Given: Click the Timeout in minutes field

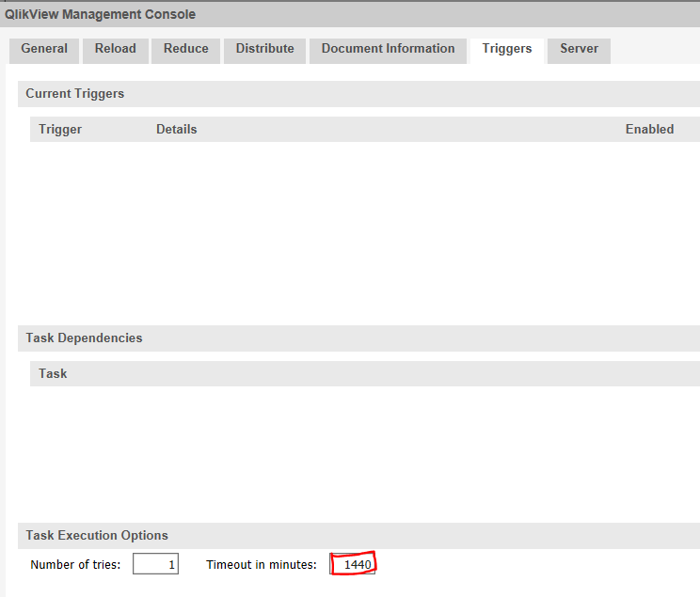Looking at the screenshot, I should pos(353,564).
